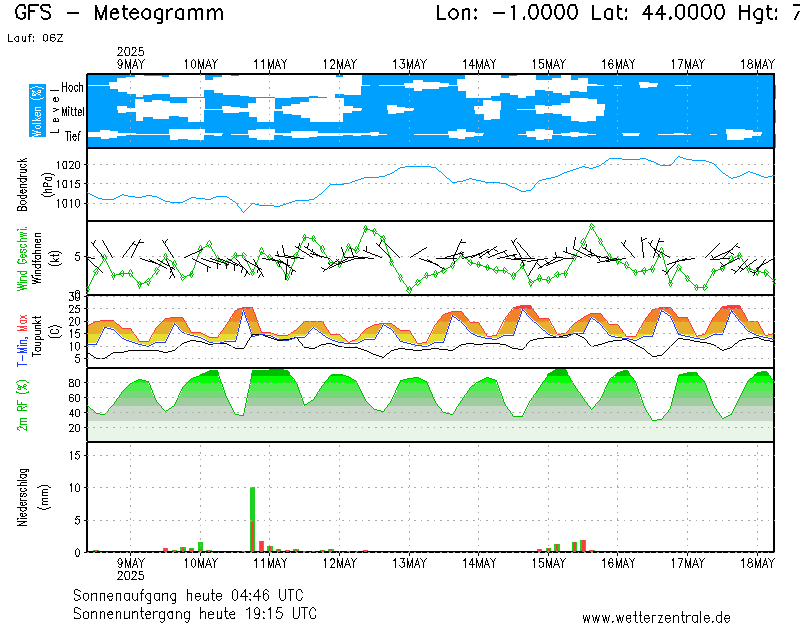Click '11MAY' date below the precipitation chart
800x625 pixels.
point(270,564)
